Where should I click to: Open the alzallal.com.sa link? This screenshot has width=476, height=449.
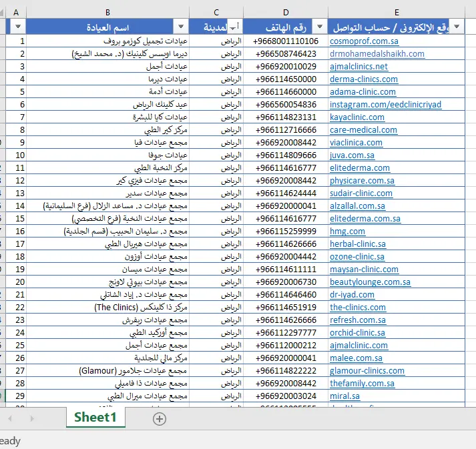pos(357,206)
